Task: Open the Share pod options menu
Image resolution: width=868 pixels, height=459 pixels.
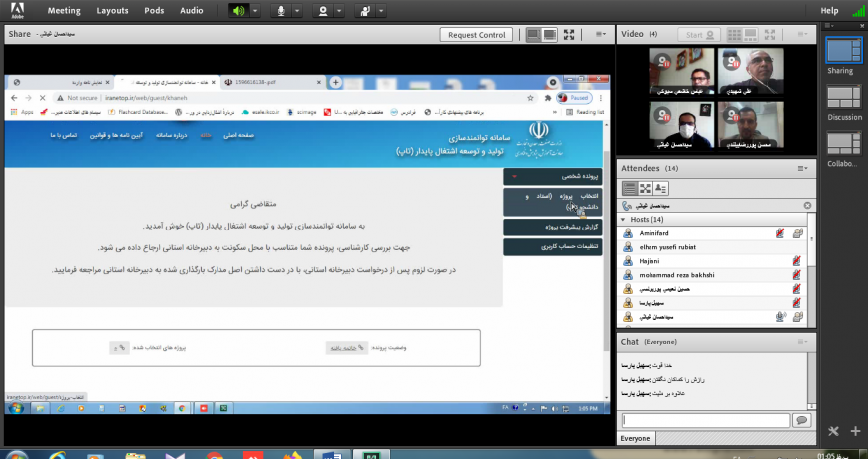Action: (601, 34)
